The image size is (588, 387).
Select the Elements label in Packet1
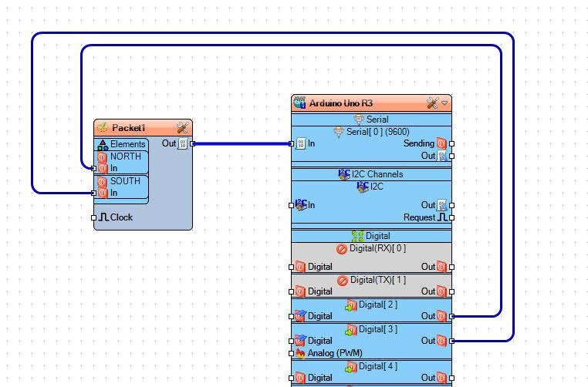point(127,144)
